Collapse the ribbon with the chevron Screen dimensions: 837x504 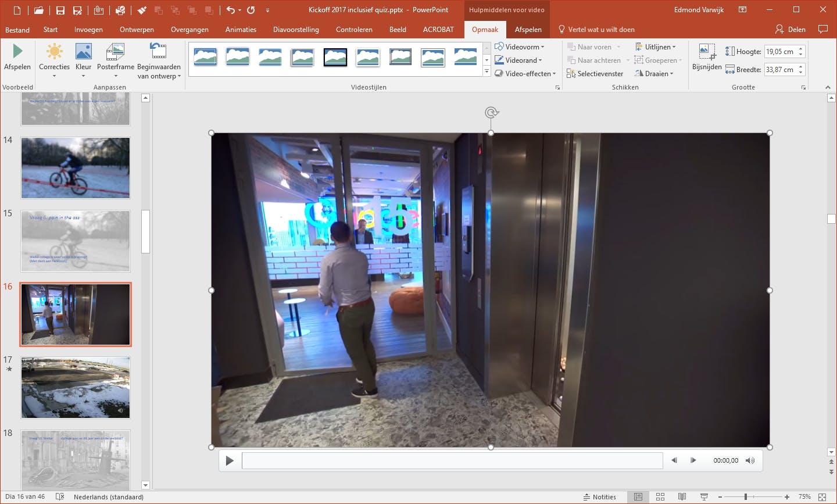click(828, 87)
